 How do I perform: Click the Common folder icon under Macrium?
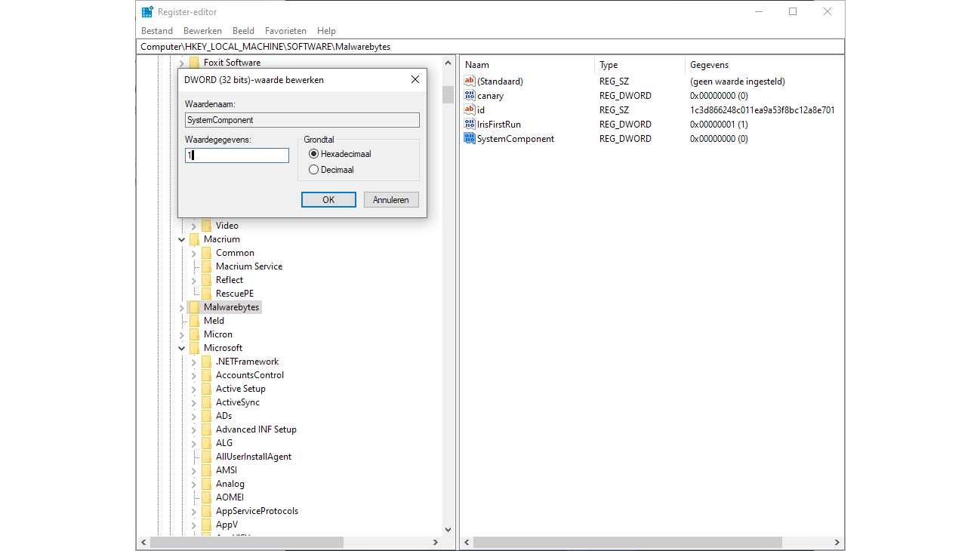click(206, 253)
